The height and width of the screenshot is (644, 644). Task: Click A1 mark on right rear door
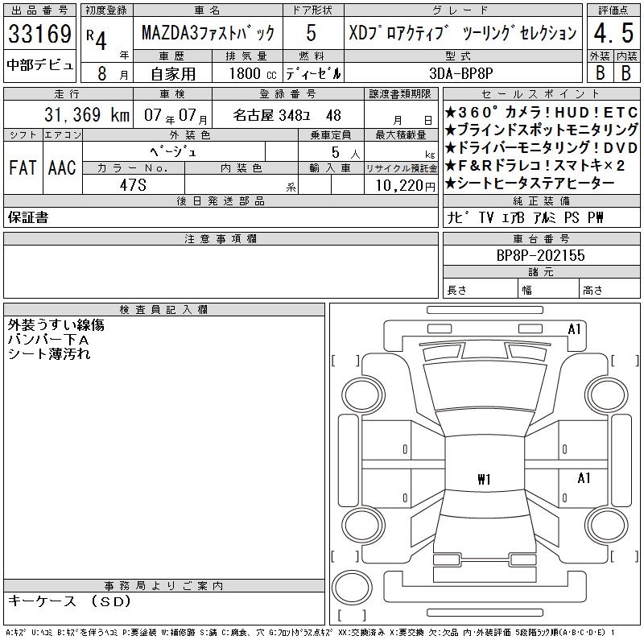pos(584,478)
